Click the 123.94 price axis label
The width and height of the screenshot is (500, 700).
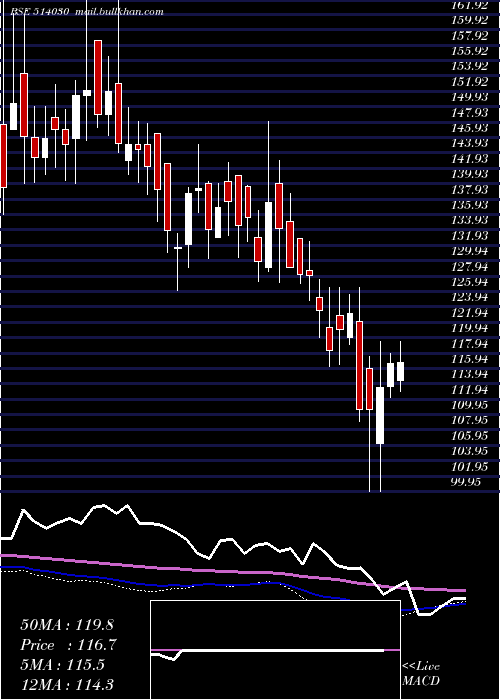(469, 297)
